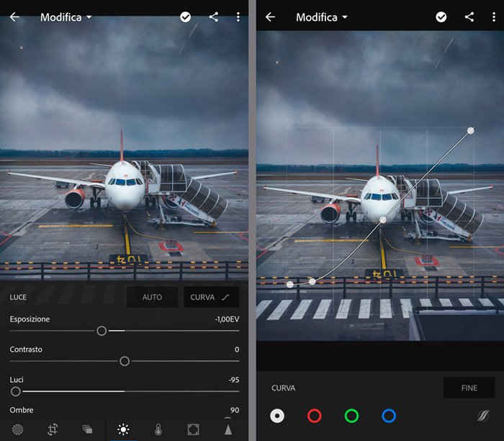The image size is (504, 441).
Task: Open three-dot menu on left screen
Action: (238, 17)
